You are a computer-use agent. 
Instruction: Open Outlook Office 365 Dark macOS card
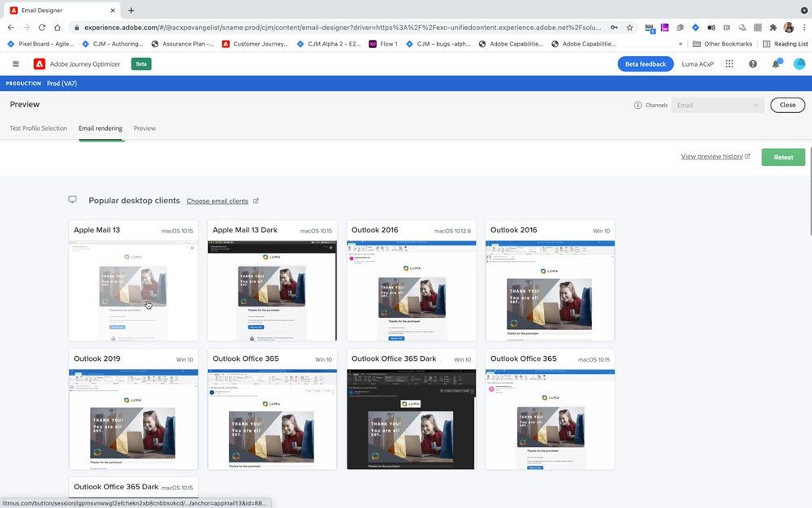tap(133, 487)
